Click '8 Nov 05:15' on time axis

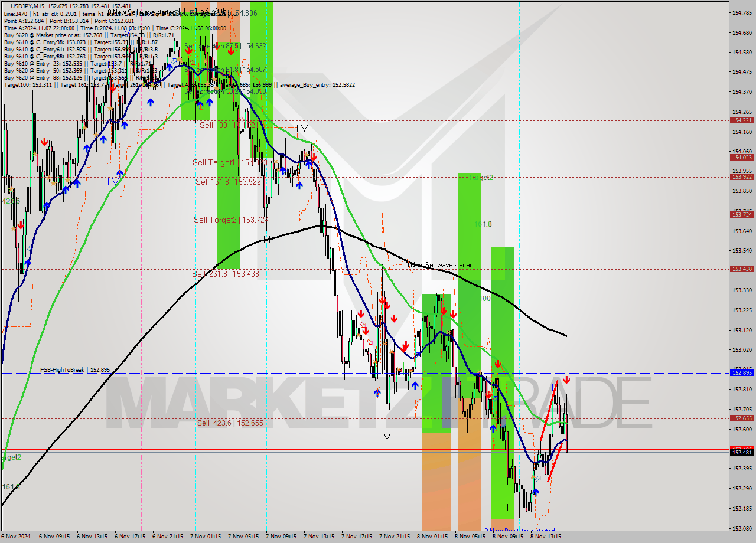(x=471, y=537)
